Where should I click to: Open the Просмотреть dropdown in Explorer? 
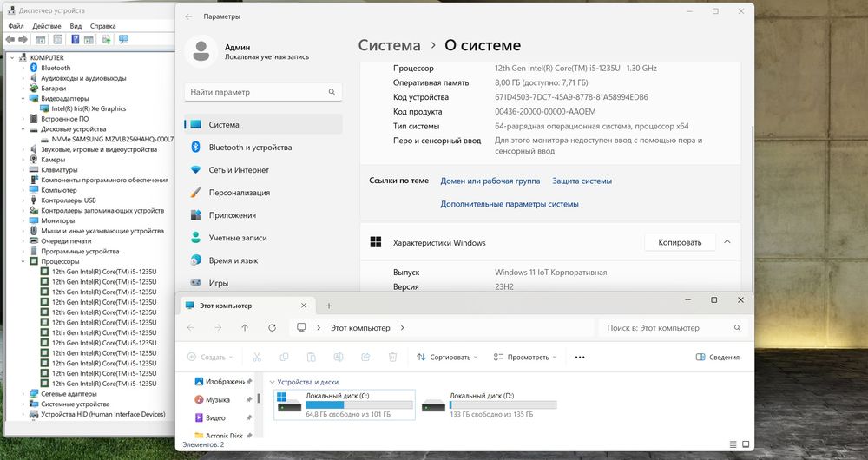click(x=524, y=357)
